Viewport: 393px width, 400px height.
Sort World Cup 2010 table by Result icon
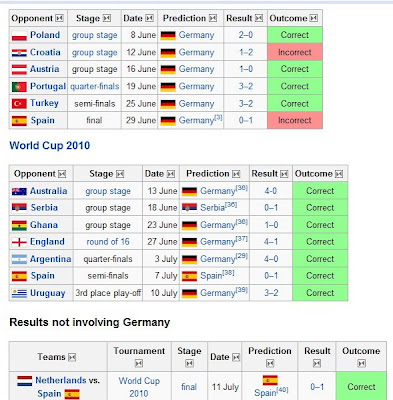(x=284, y=174)
